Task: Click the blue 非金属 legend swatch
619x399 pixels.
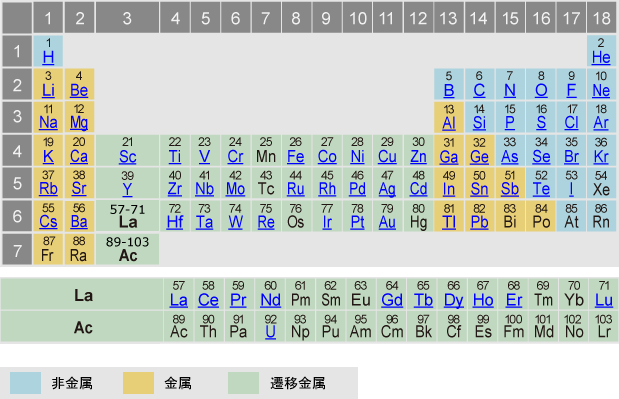Action: 26,383
